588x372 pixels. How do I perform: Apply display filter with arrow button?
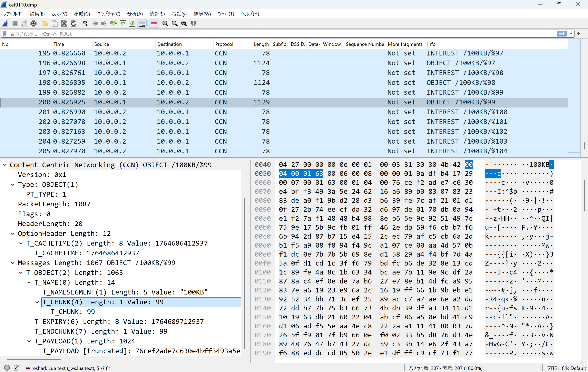[x=561, y=34]
